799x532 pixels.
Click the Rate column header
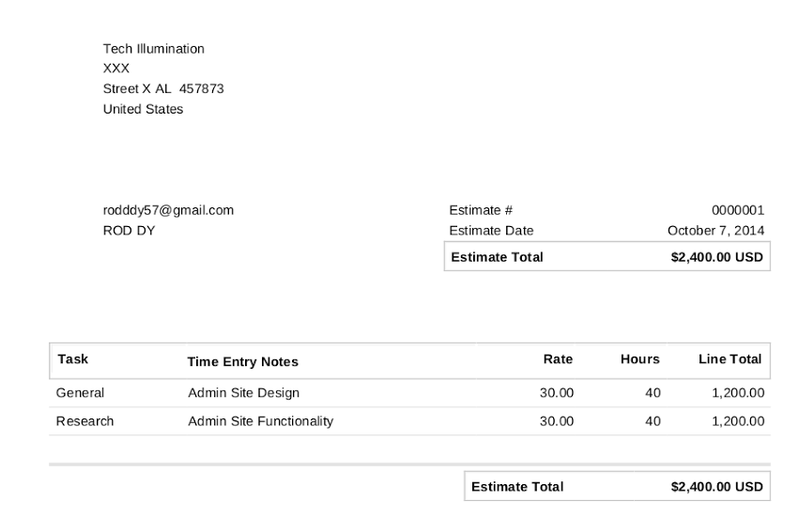558,359
